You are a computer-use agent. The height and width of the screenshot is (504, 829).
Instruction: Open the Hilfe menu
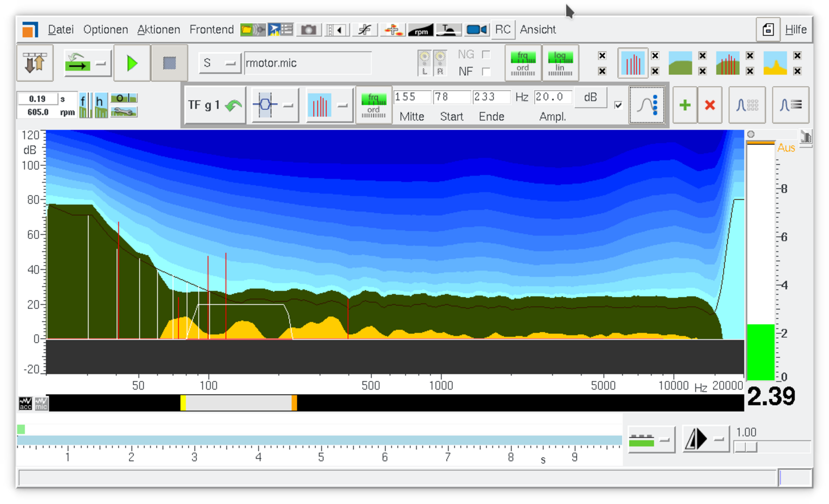tap(796, 30)
